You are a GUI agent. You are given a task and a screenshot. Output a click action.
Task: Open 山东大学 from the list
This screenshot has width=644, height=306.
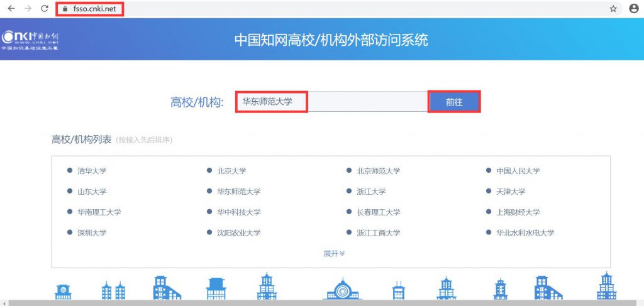tap(92, 192)
